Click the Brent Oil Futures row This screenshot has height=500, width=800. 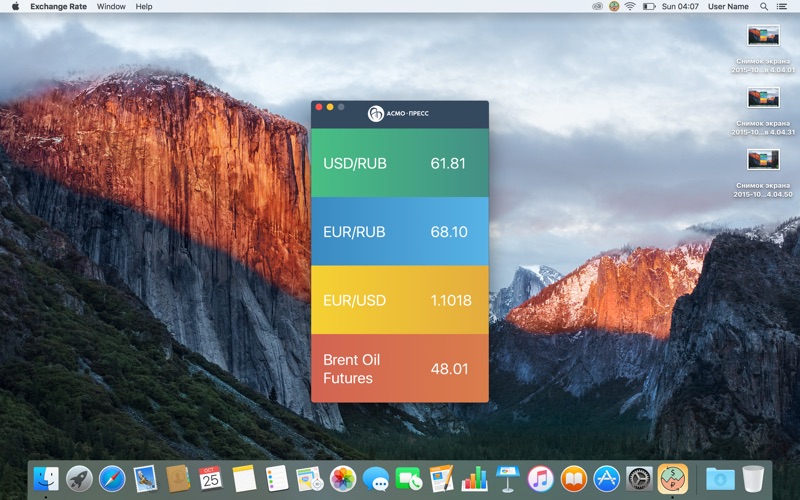[x=399, y=368]
